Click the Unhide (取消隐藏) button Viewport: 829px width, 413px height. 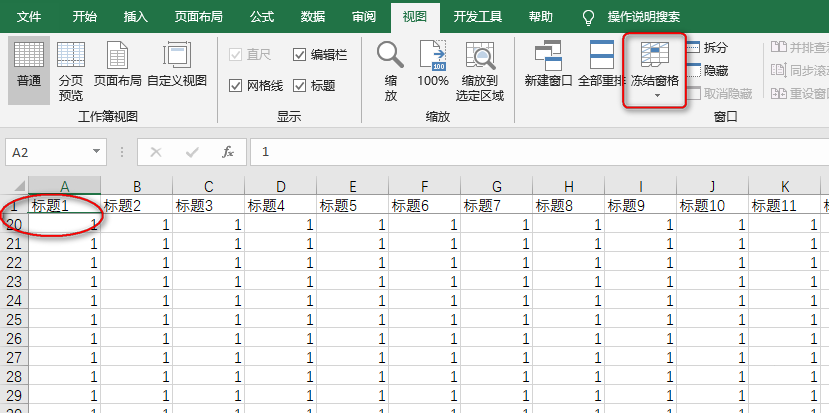pyautogui.click(x=719, y=94)
